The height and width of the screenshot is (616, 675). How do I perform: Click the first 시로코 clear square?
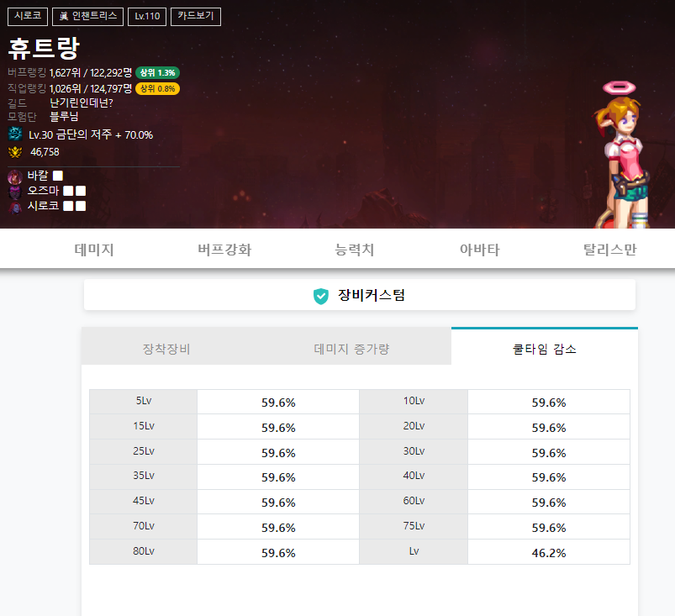click(x=68, y=206)
